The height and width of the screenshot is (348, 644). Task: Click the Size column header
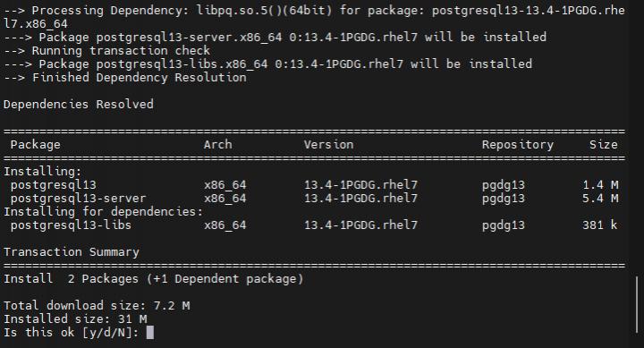tap(604, 144)
